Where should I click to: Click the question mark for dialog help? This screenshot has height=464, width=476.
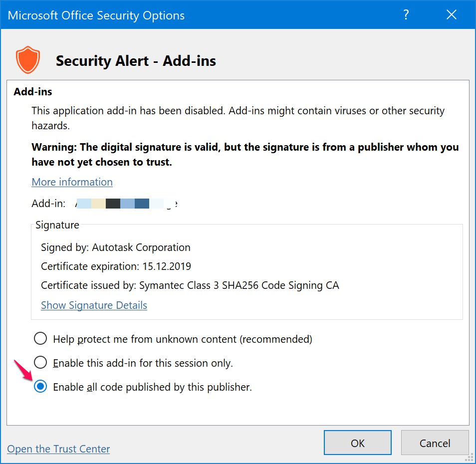(406, 15)
